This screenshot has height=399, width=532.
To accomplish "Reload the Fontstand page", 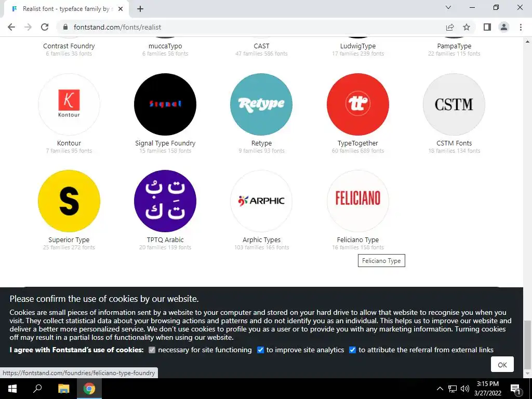I will [x=45, y=27].
